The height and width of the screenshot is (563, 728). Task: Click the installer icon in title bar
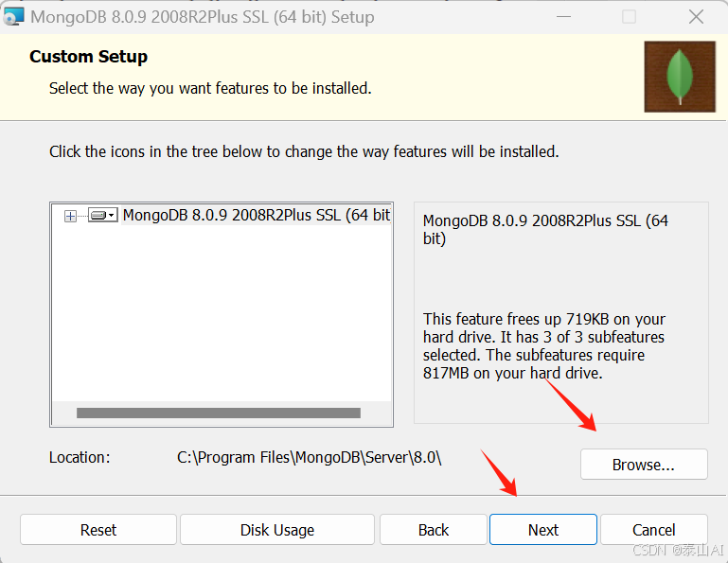coord(13,17)
